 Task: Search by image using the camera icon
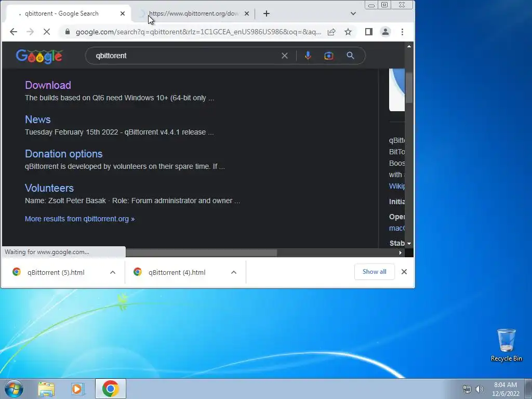(328, 56)
